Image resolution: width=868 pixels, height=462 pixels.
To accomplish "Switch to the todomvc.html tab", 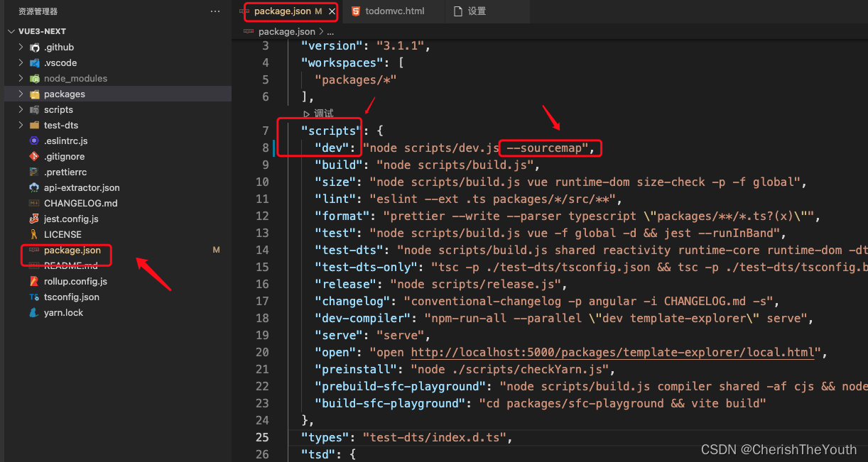I will tap(394, 11).
